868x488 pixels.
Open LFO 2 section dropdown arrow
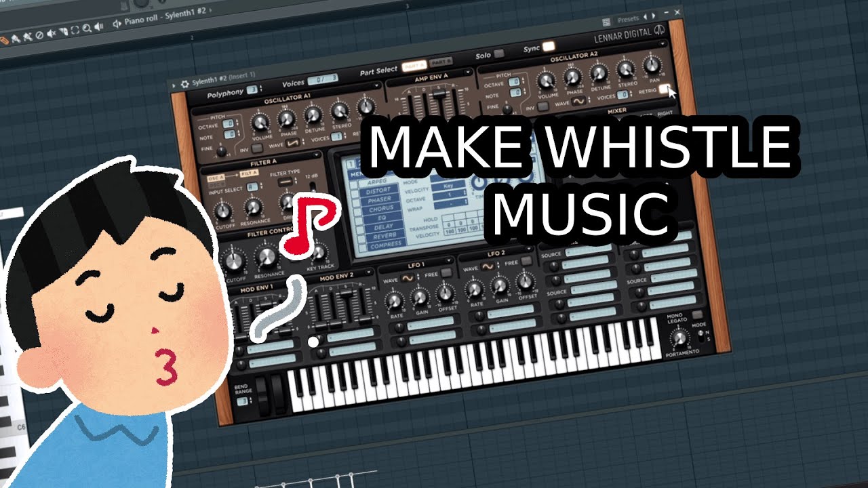pyautogui.click(x=530, y=249)
